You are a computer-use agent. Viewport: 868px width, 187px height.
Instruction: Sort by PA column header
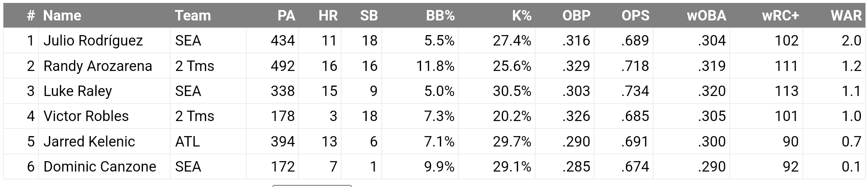pyautogui.click(x=286, y=15)
